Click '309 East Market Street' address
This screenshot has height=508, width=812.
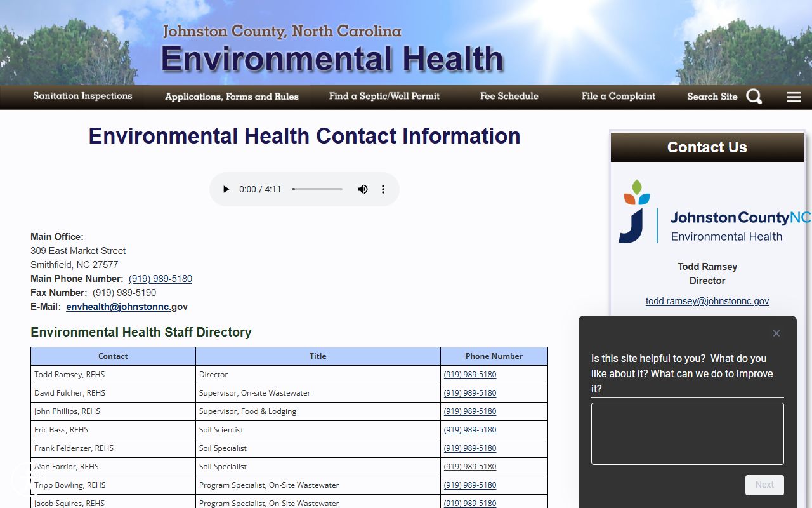78,251
